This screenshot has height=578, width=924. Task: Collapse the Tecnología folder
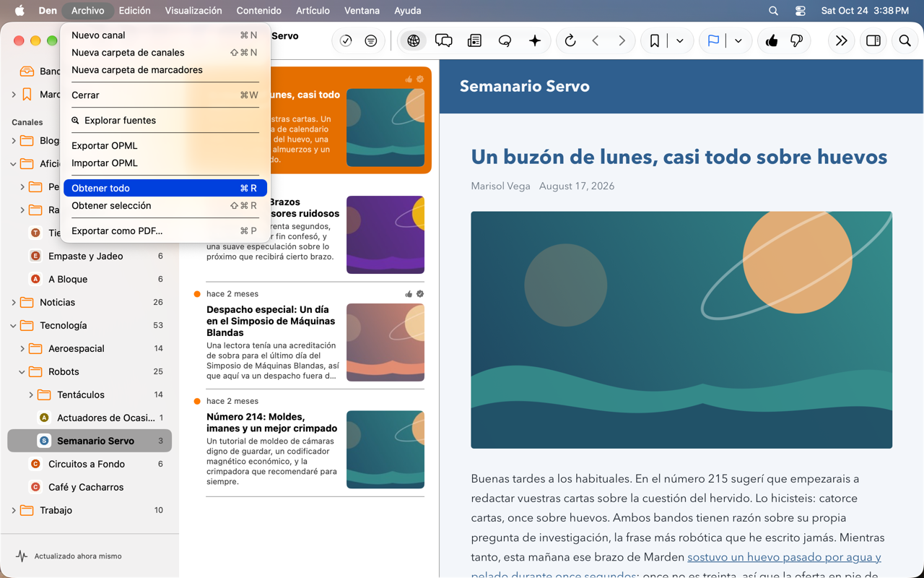coord(14,326)
